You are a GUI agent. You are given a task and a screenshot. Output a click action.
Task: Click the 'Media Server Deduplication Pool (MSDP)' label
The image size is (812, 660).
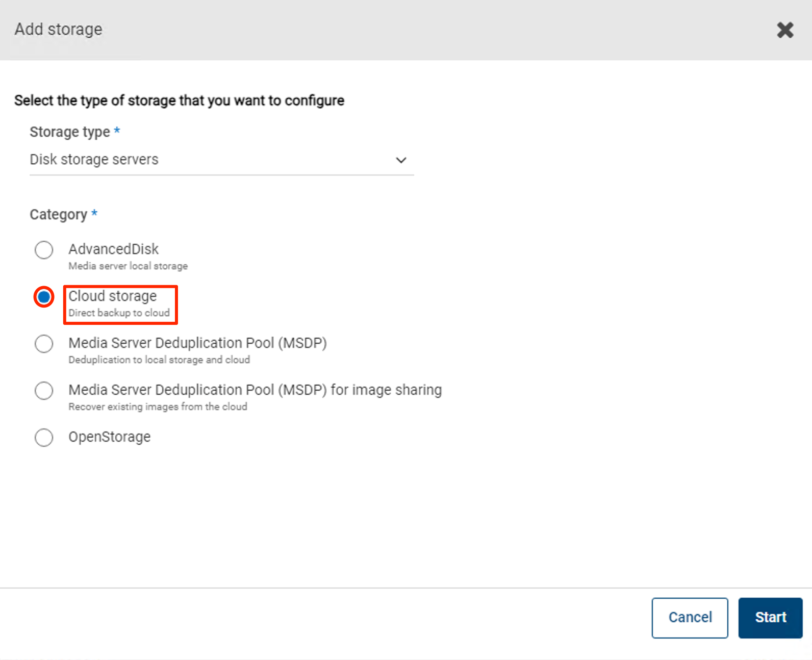(x=198, y=343)
